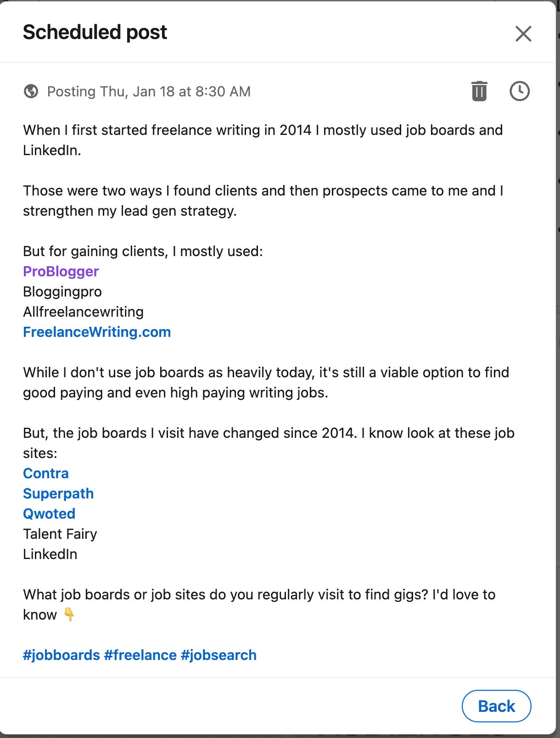
Task: Click the Bloggingpro list entry
Action: tap(62, 291)
